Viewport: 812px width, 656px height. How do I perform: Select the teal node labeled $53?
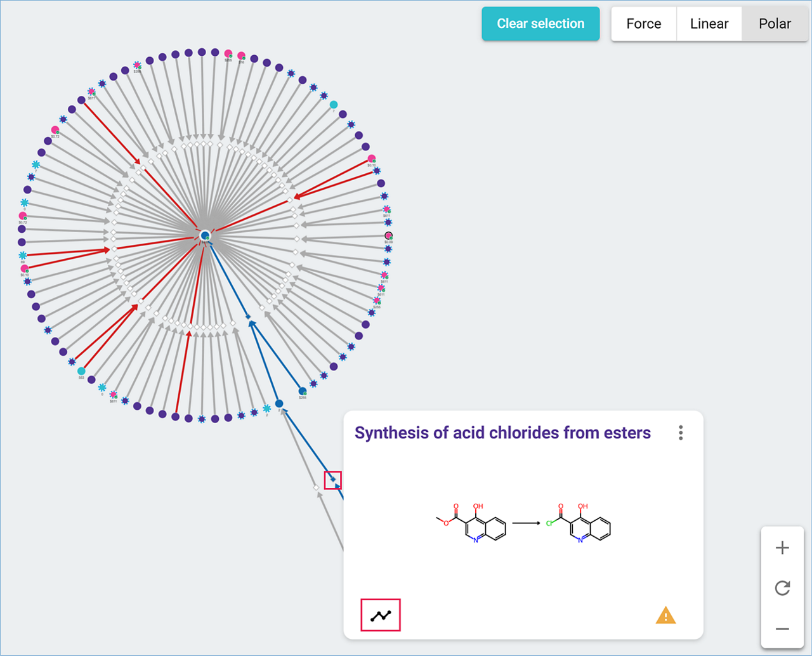coord(81,371)
